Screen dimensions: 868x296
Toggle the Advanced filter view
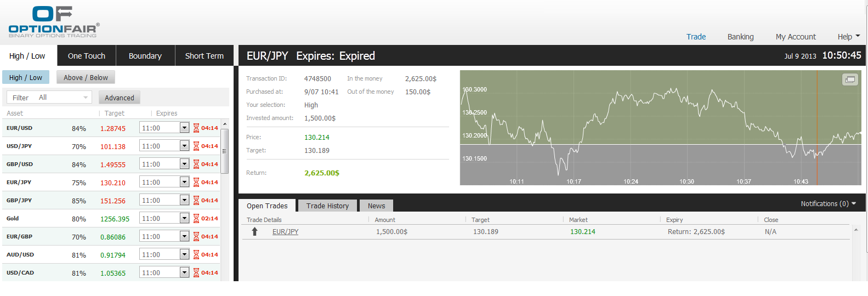(x=120, y=98)
